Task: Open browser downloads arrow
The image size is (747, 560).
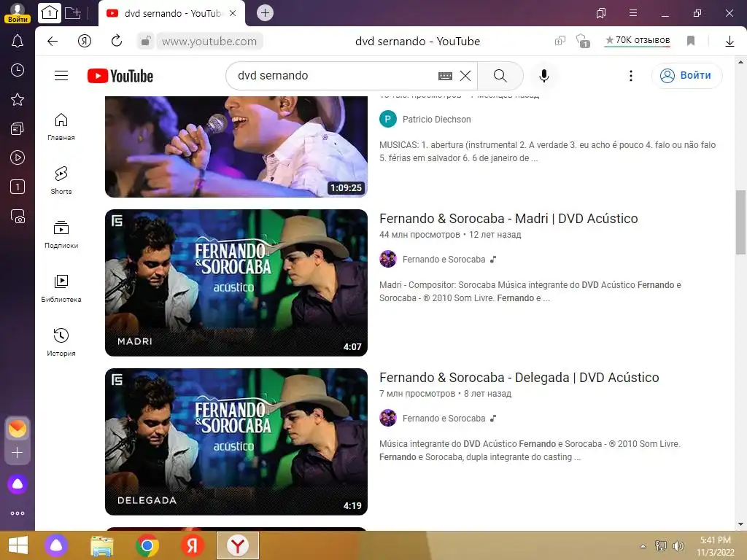Action: pos(729,42)
